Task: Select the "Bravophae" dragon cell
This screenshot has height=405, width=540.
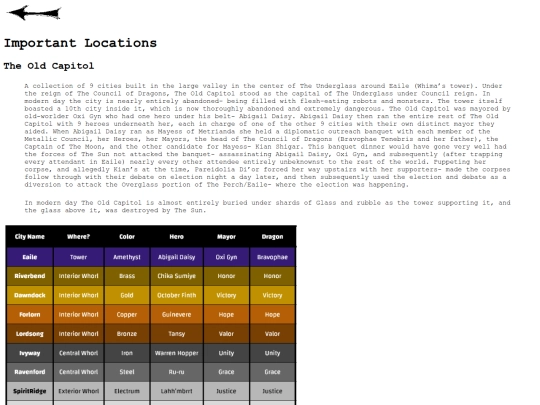Action: tap(272, 257)
